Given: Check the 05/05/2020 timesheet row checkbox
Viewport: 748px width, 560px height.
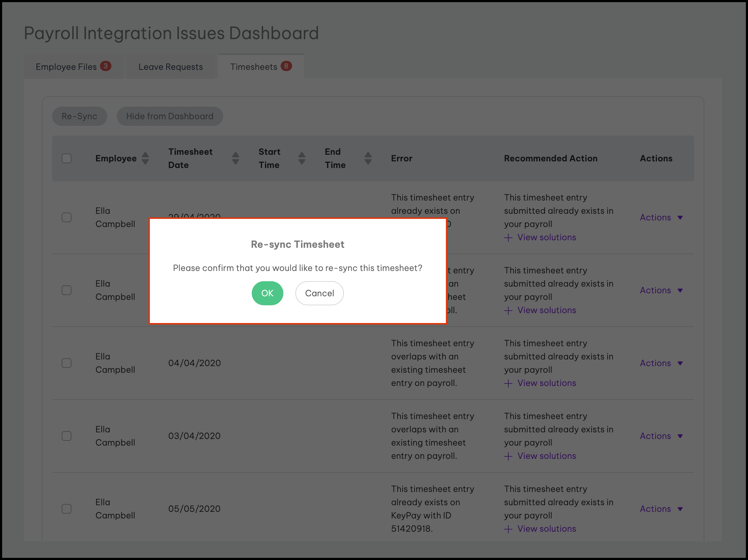Looking at the screenshot, I should pyautogui.click(x=67, y=509).
